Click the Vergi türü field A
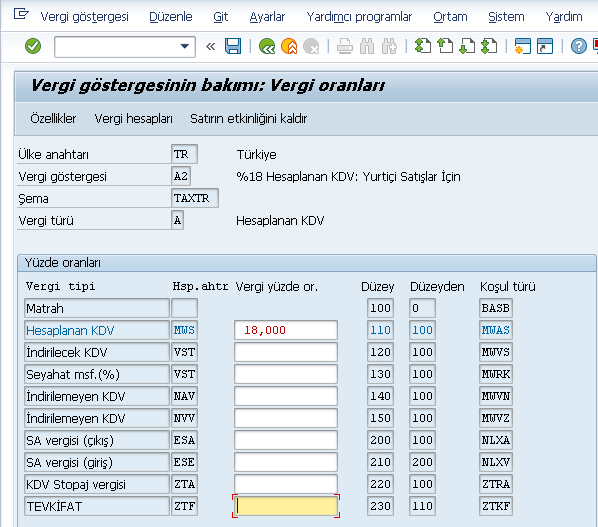The height and width of the screenshot is (527, 598). point(177,220)
